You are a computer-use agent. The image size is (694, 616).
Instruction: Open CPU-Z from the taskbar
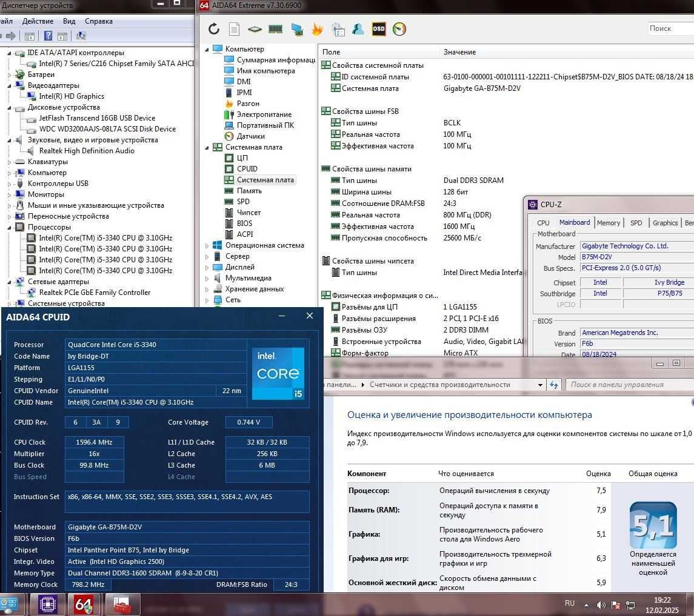tap(47, 604)
